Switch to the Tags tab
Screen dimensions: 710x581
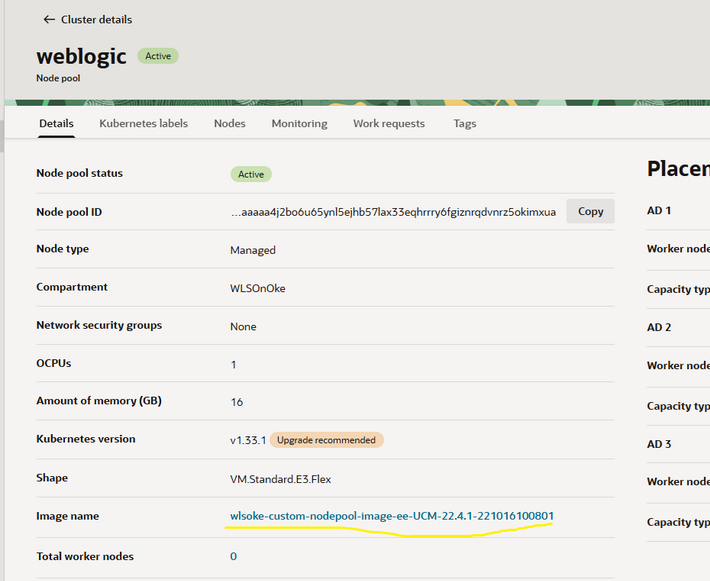pyautogui.click(x=465, y=124)
